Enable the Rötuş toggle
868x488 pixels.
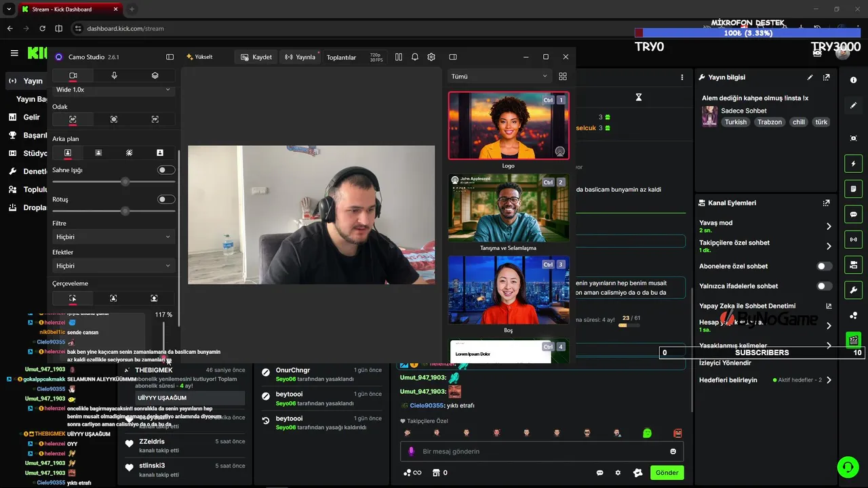point(166,199)
